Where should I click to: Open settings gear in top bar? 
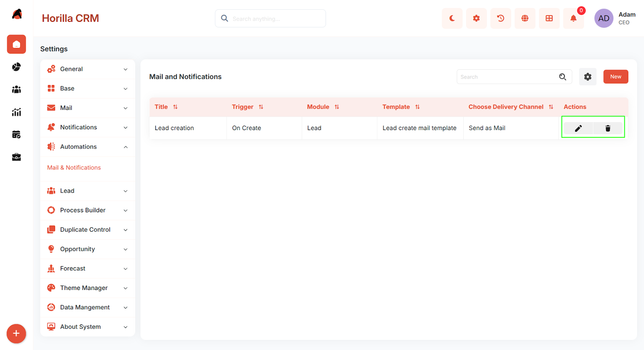(x=477, y=18)
